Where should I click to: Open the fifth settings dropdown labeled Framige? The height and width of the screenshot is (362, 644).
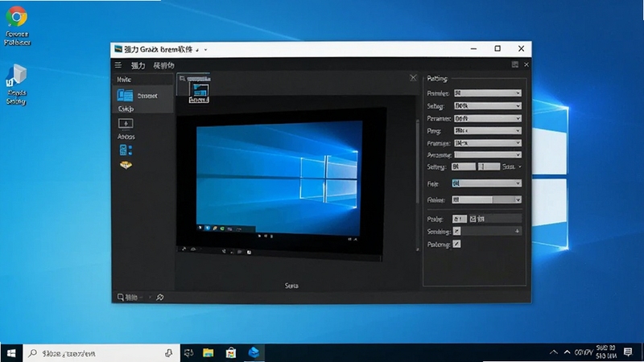click(x=488, y=143)
